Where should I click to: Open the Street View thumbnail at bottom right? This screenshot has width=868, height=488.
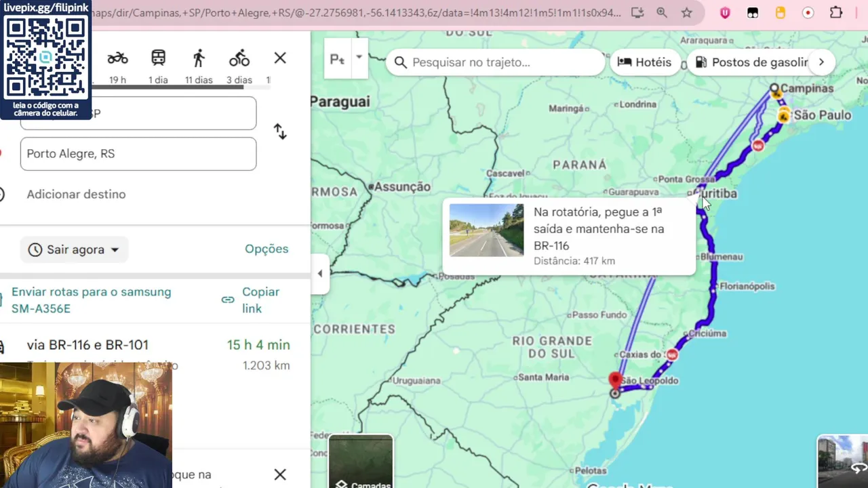pyautogui.click(x=843, y=462)
